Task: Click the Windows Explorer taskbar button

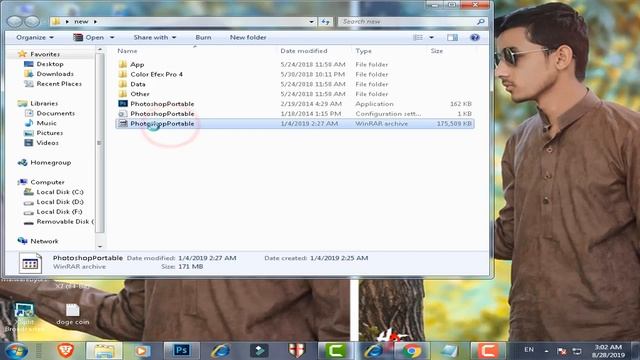Action: click(104, 351)
